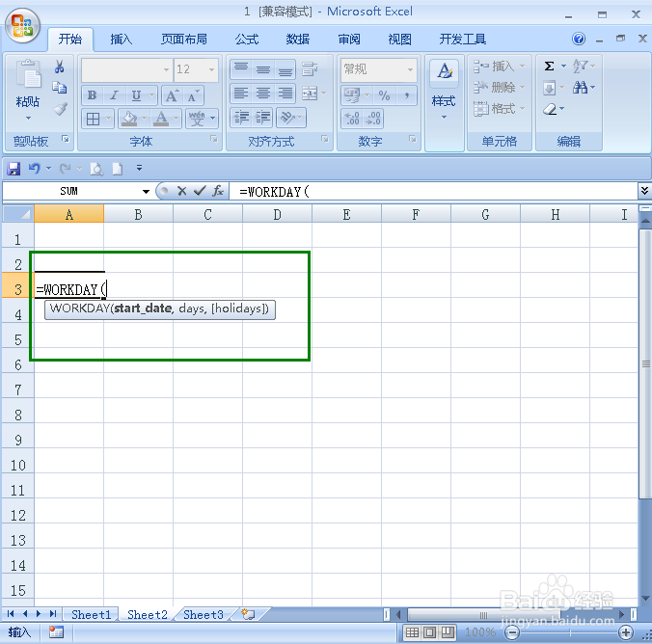Viewport: 652px width, 644px height.
Task: Open the font size 12 dropdown
Action: click(x=211, y=69)
